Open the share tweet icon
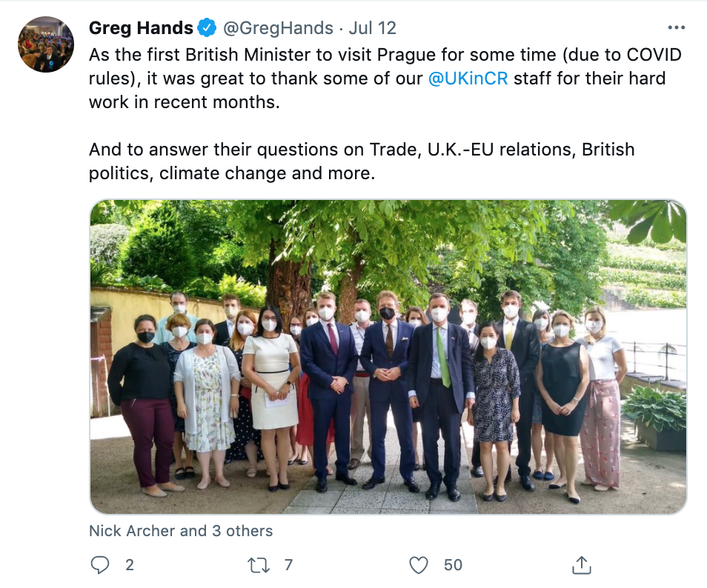The height and width of the screenshot is (588, 707). coord(582,565)
